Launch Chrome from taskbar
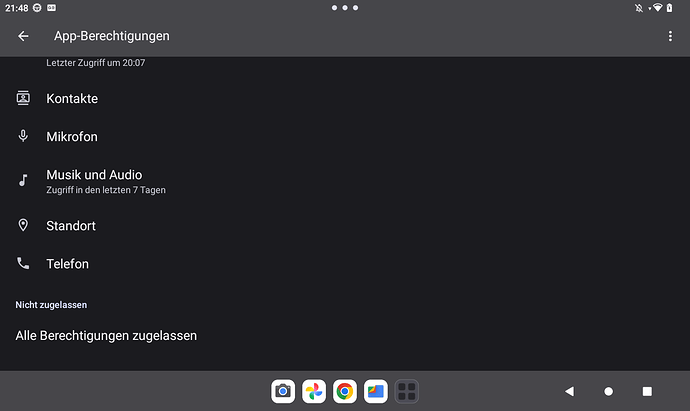This screenshot has height=411, width=690. (345, 391)
